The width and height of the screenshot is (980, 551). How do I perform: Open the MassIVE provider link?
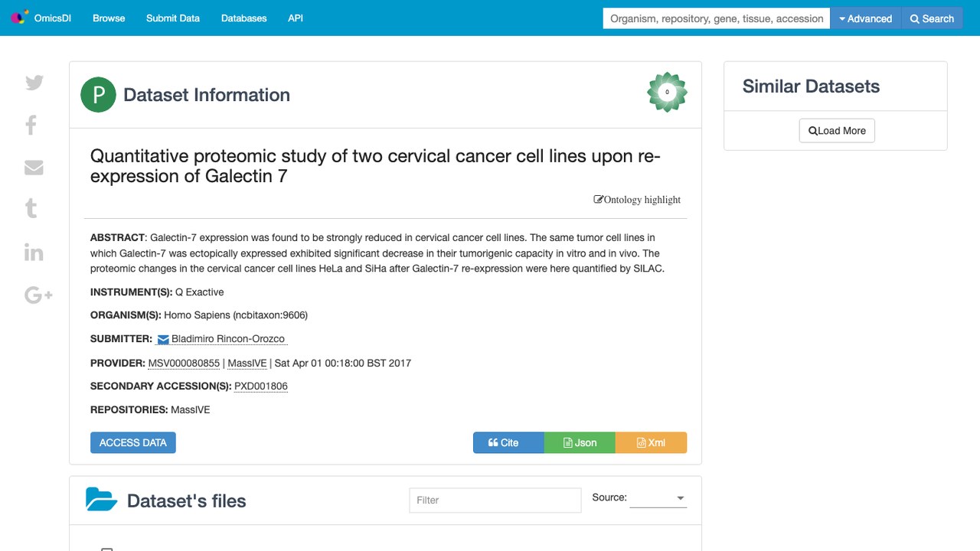(x=247, y=363)
